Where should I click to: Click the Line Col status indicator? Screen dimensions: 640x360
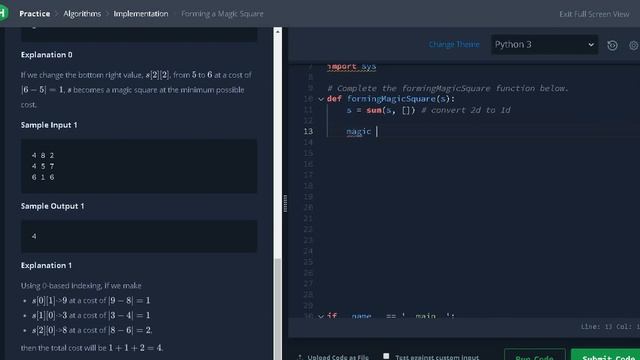click(x=610, y=327)
